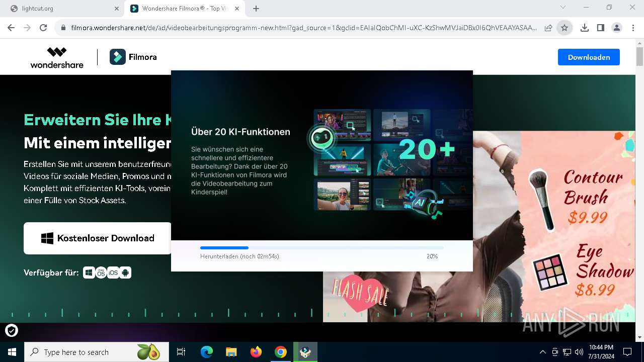Select the macOS platform icon
The width and height of the screenshot is (644, 362).
[101, 273]
